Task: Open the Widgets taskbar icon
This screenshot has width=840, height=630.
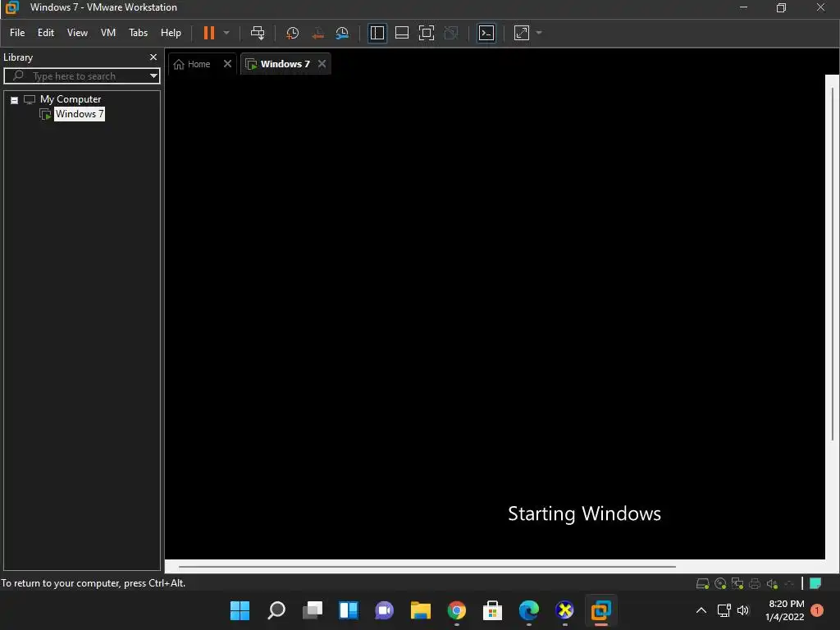Action: point(348,610)
